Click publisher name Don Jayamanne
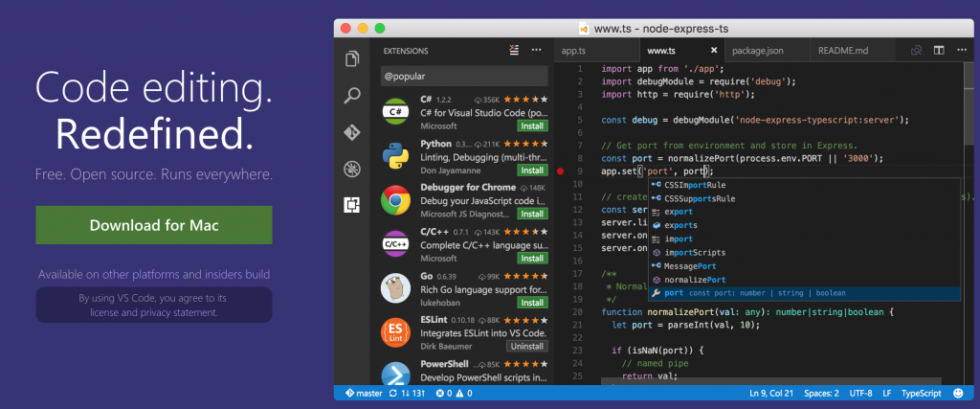The image size is (980, 409). coord(450,170)
